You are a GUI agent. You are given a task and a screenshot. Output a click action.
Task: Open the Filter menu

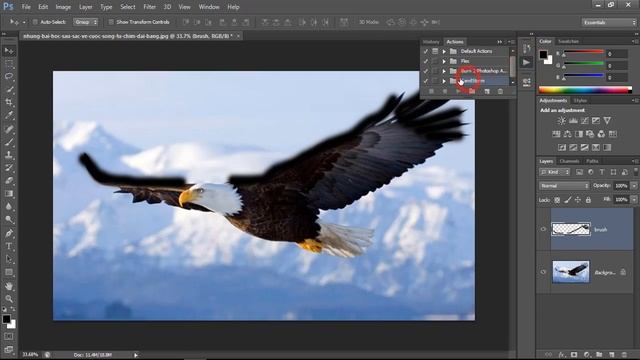[149, 7]
